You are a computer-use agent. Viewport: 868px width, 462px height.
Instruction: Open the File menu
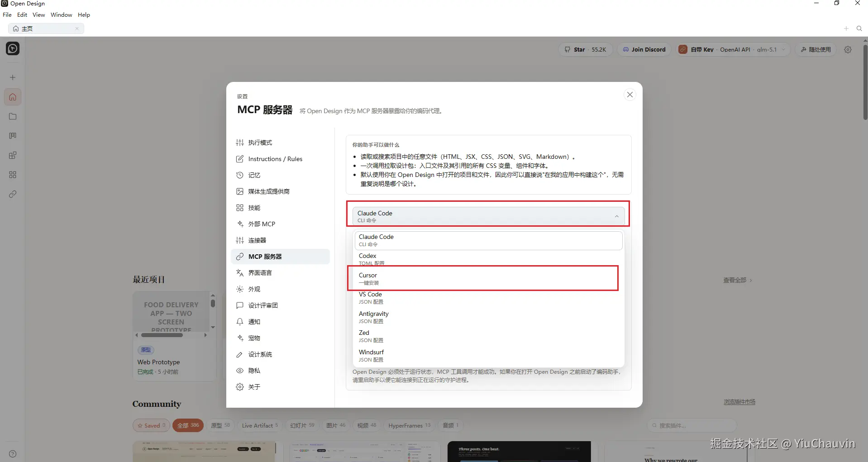coord(7,15)
